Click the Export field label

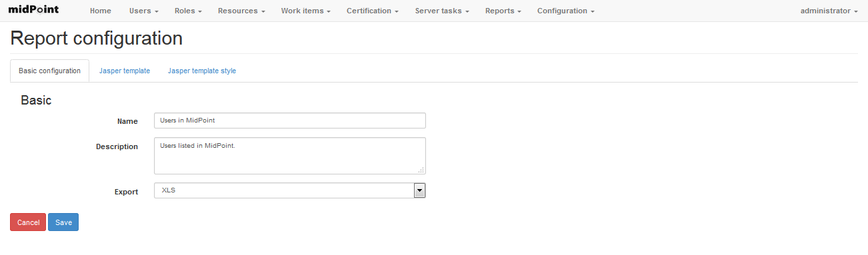[x=126, y=192]
